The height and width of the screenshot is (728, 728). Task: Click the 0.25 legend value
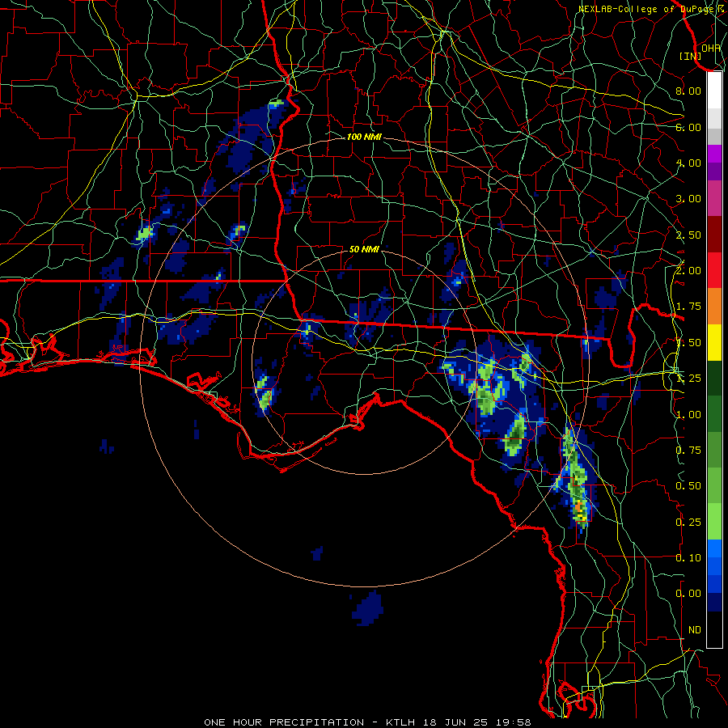pos(688,523)
